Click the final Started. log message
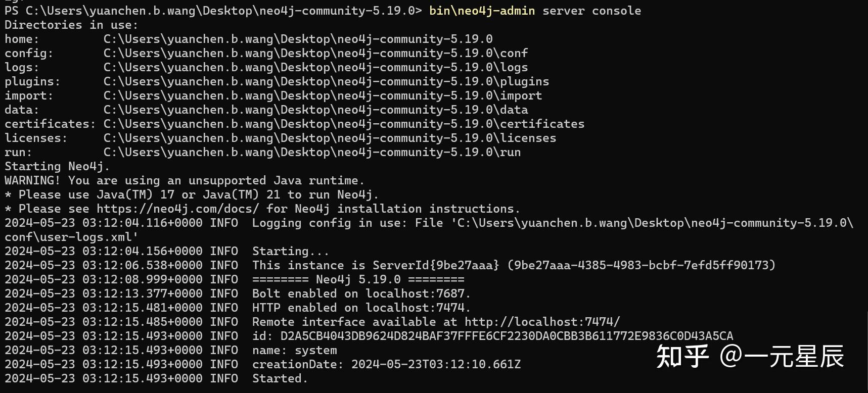The width and height of the screenshot is (868, 393). [280, 378]
